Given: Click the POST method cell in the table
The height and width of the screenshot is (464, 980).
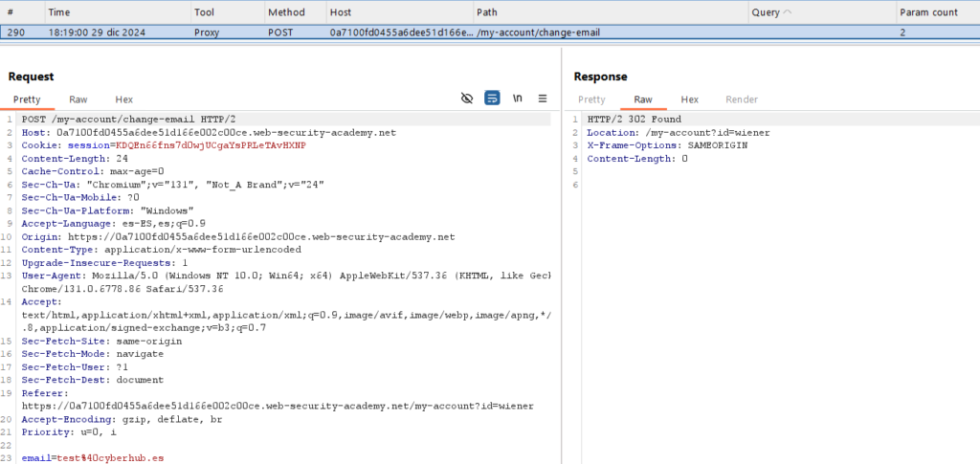Looking at the screenshot, I should click(x=281, y=33).
